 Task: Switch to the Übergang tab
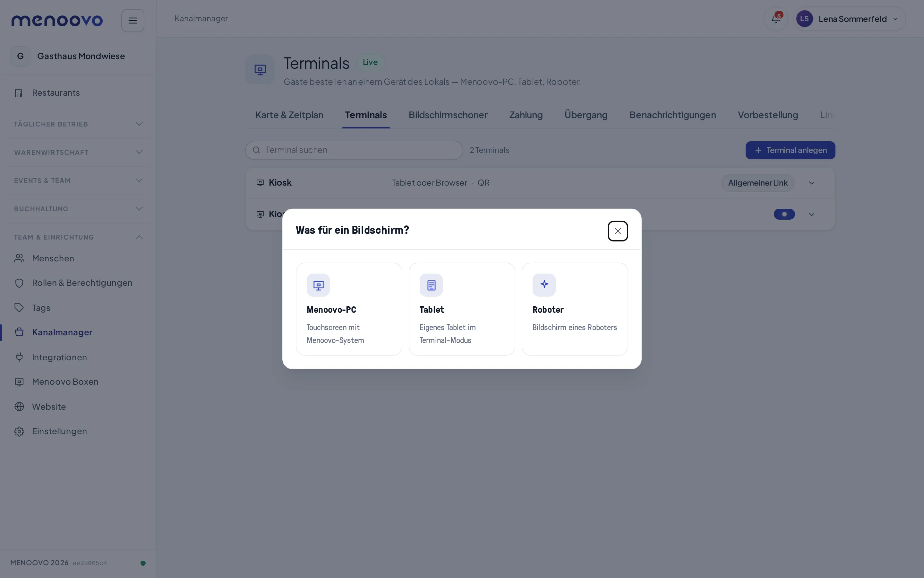coord(586,115)
